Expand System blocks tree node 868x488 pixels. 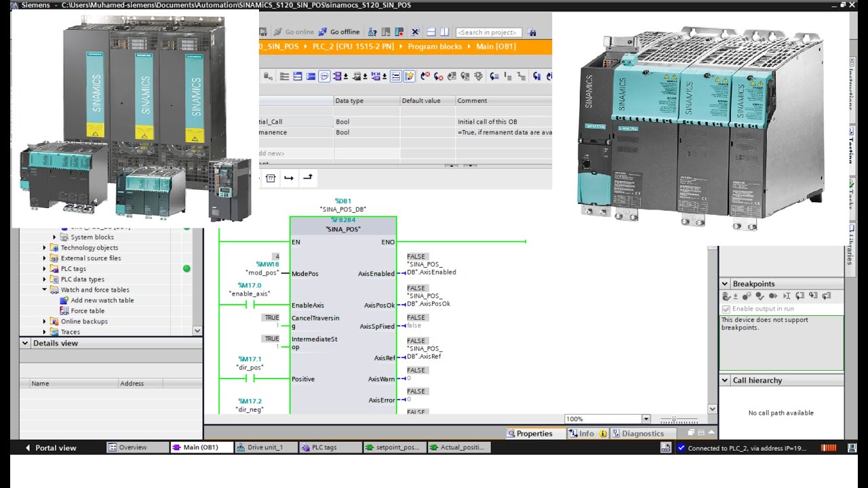tap(55, 237)
